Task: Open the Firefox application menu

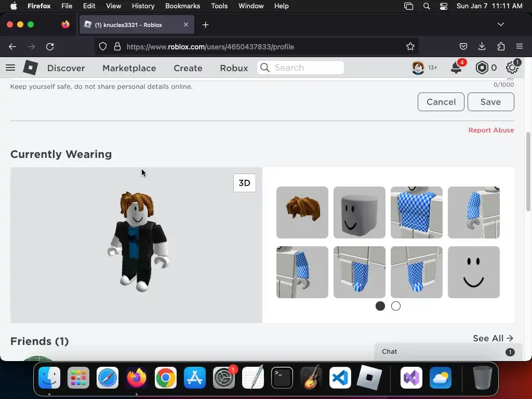Action: click(x=519, y=46)
